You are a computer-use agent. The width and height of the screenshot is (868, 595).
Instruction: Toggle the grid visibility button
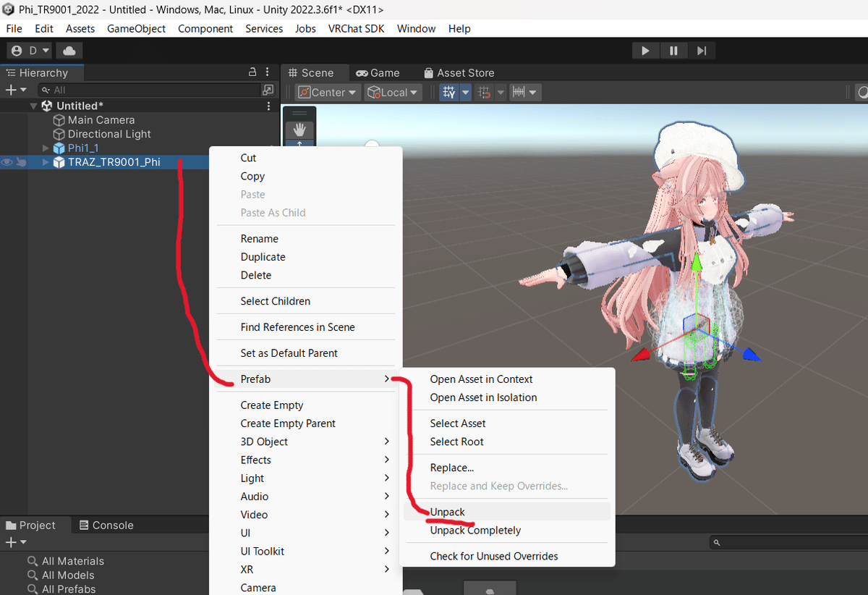coord(449,93)
